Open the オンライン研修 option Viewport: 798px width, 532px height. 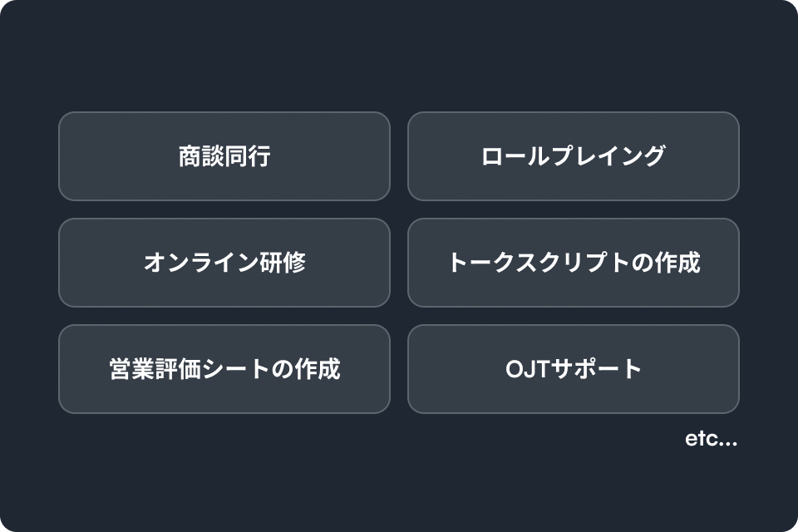click(224, 263)
